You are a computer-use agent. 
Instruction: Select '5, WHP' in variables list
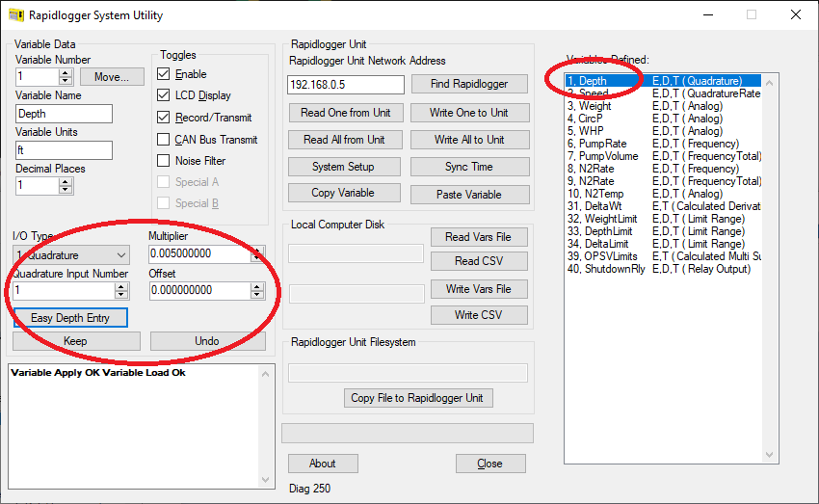coord(663,131)
